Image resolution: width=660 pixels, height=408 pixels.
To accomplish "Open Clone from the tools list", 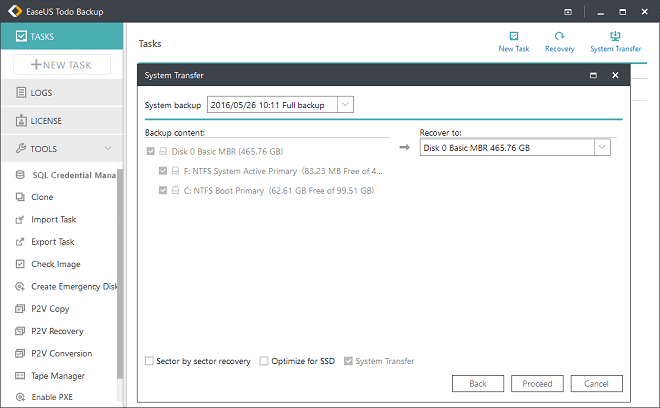I will (42, 197).
